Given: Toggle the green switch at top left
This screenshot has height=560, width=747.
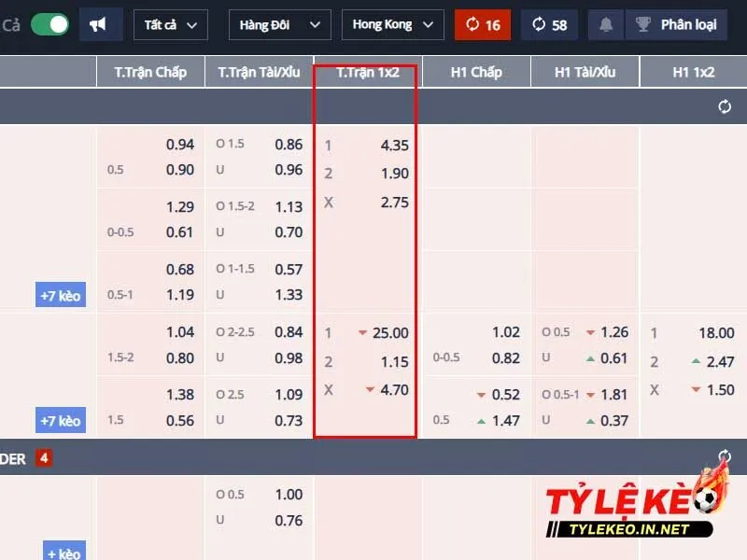Looking at the screenshot, I should (49, 24).
